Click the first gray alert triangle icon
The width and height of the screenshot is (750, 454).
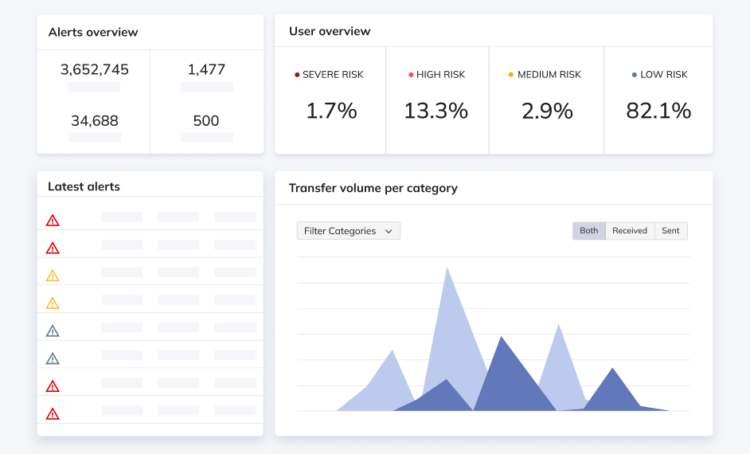point(53,331)
